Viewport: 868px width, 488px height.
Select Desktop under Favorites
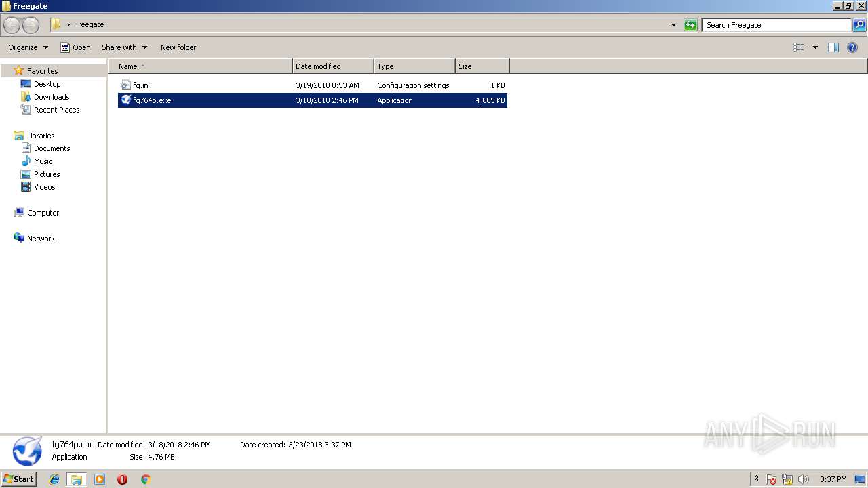click(47, 84)
